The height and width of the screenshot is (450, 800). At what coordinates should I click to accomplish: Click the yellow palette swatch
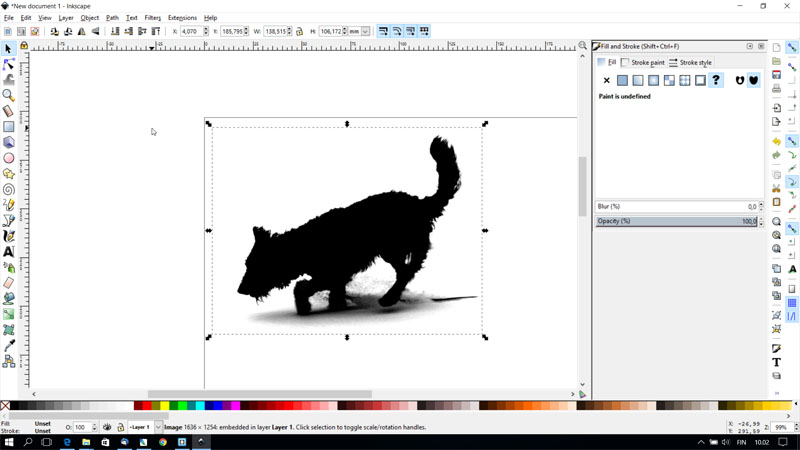(165, 406)
